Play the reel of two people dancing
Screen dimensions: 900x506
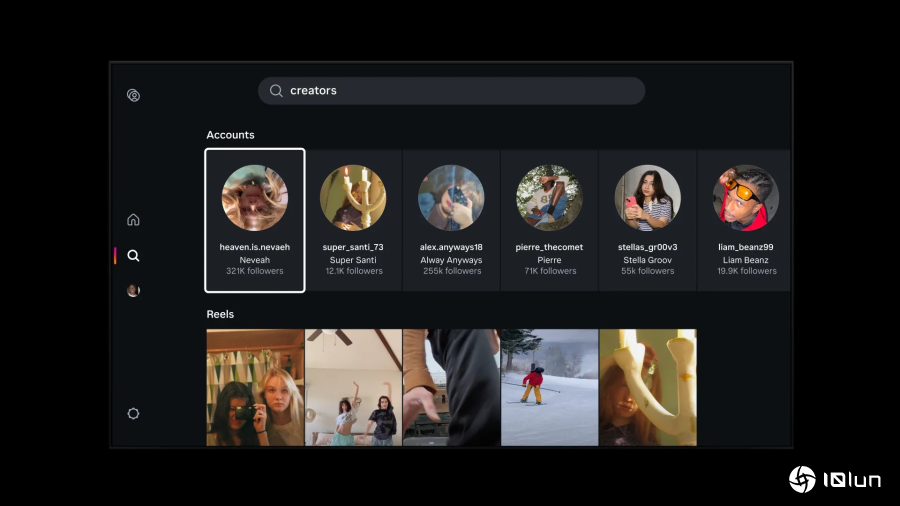tap(353, 387)
